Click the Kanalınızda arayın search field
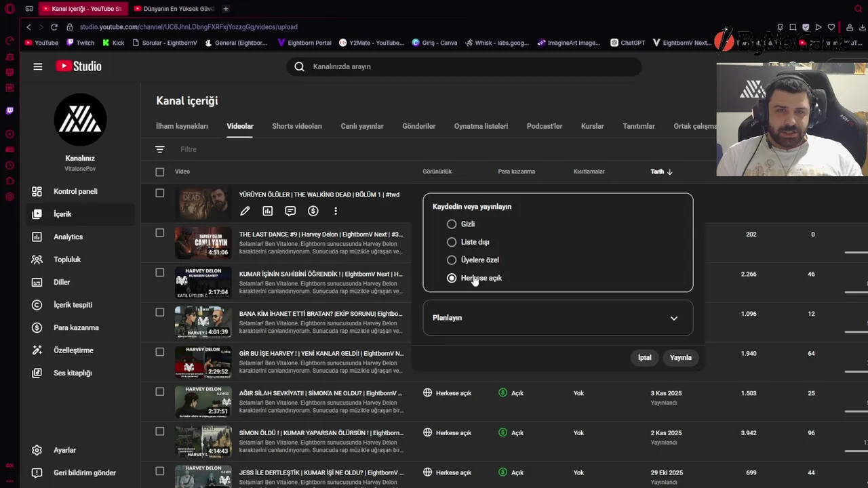 [x=464, y=66]
